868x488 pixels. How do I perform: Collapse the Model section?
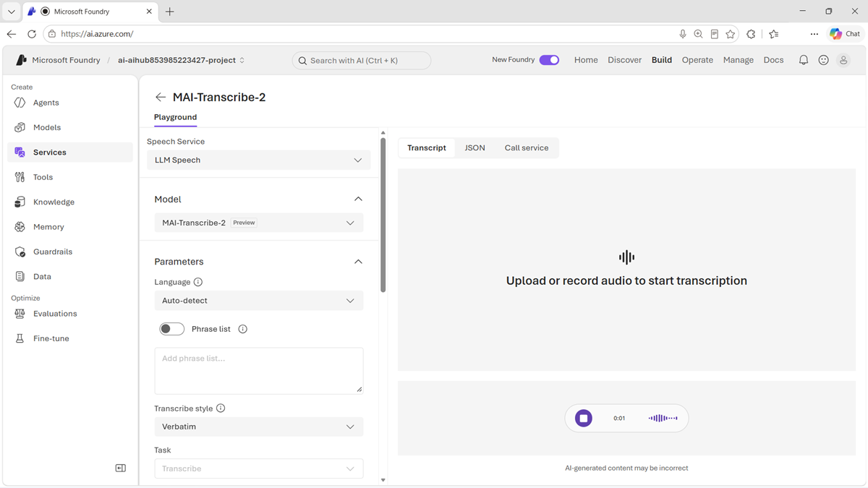[358, 199]
